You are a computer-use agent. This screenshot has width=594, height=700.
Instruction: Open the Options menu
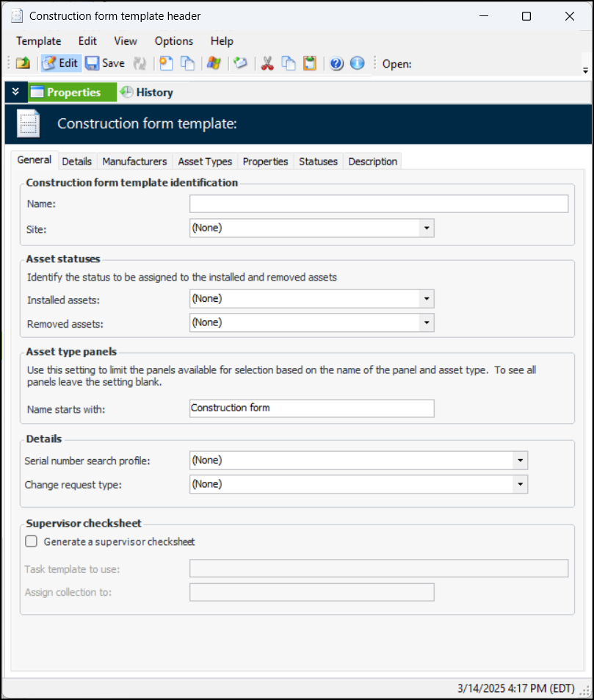click(174, 41)
